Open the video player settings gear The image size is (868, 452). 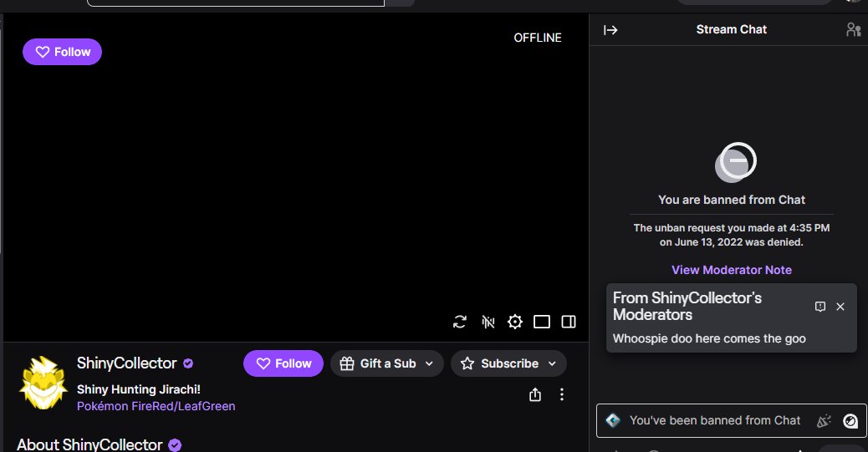pos(515,322)
